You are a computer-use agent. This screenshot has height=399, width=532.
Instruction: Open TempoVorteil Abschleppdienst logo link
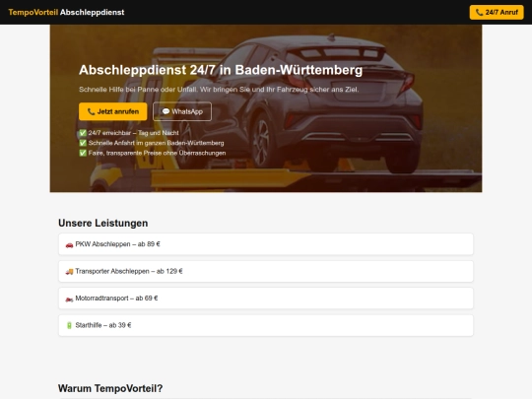click(x=66, y=12)
